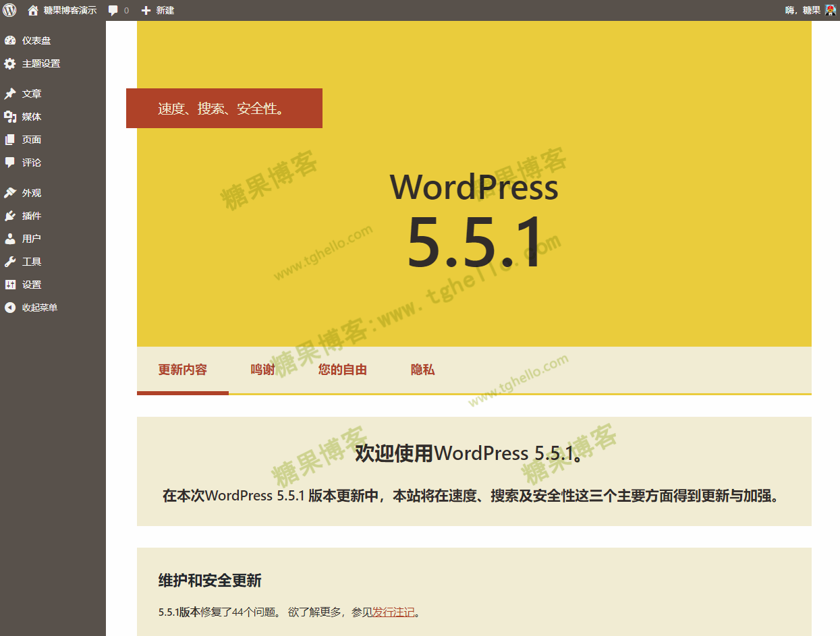Click the collapse arrow icon for 收起菜单

[x=10, y=308]
